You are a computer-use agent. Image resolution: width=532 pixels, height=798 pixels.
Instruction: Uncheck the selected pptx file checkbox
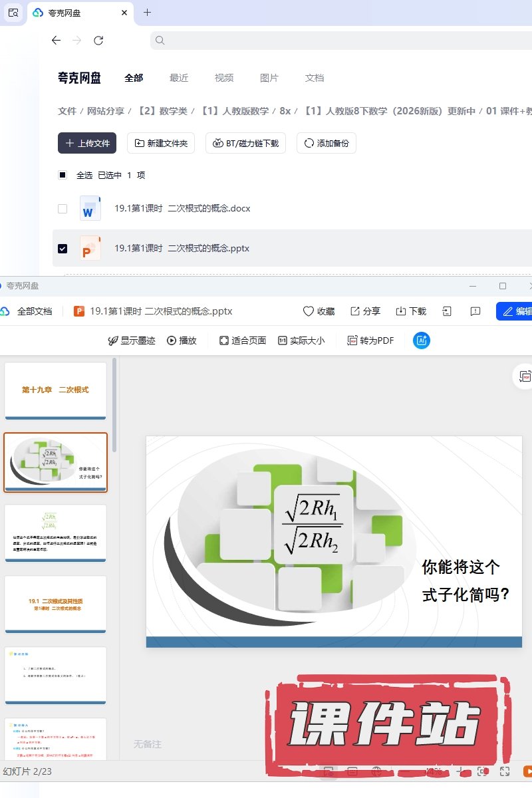point(63,249)
